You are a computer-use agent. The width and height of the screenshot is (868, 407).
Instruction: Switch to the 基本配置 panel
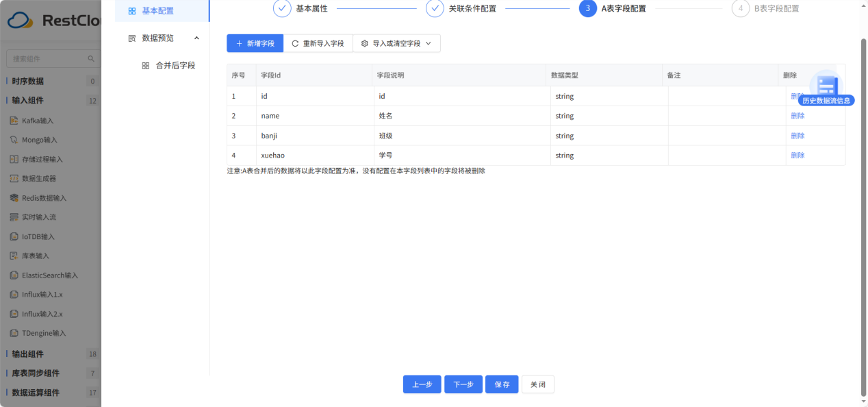tap(154, 10)
